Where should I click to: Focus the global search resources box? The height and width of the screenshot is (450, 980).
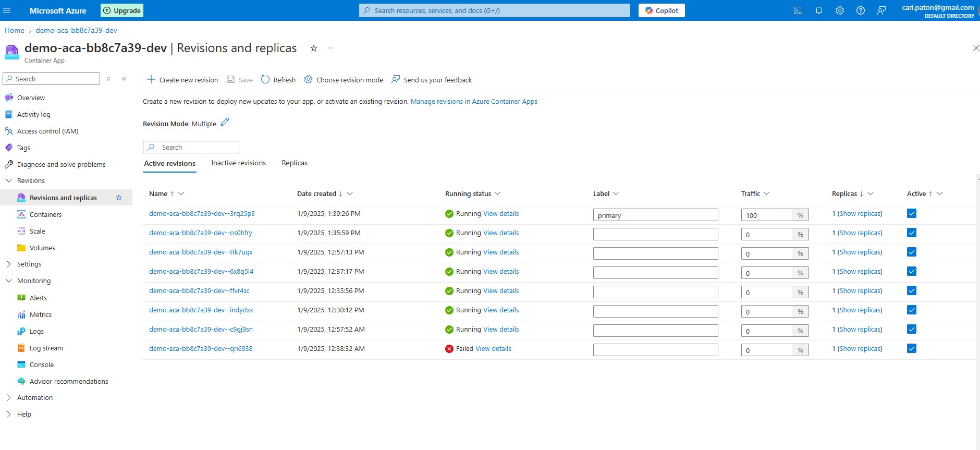[x=494, y=10]
